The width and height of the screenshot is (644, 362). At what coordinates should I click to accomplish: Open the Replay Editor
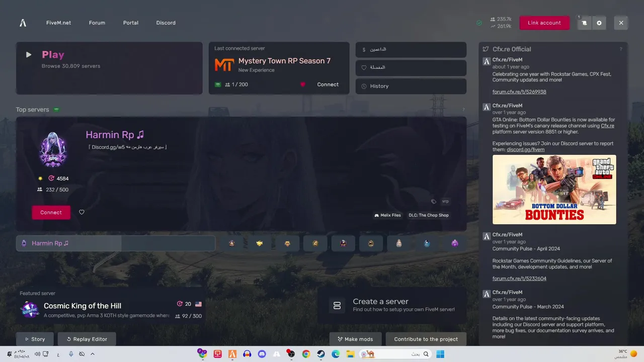(x=87, y=339)
